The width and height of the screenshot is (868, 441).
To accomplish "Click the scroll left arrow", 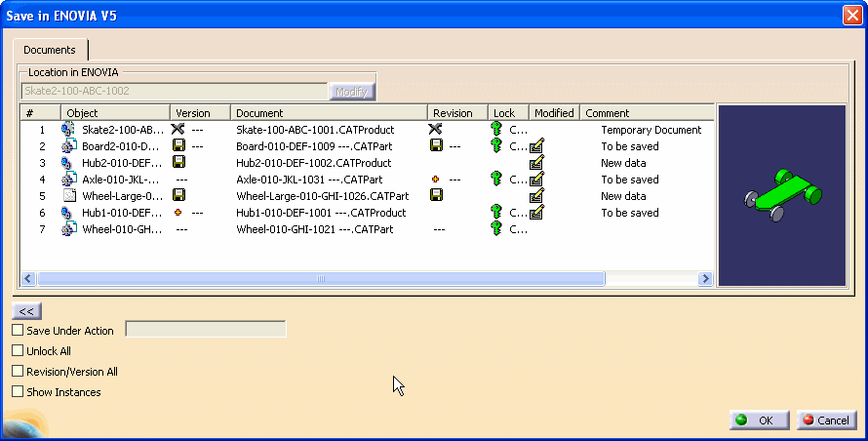I will (28, 278).
